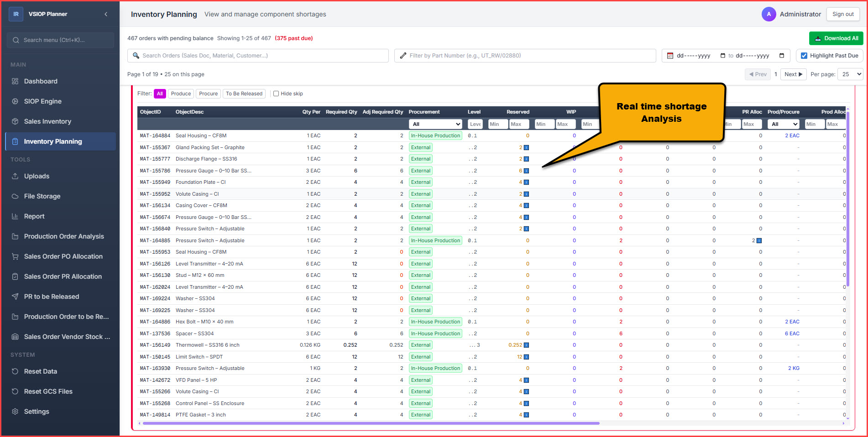Screen dimensions: 868x437
Task: Open the Prod/Procure column filter dropdown
Action: click(784, 124)
